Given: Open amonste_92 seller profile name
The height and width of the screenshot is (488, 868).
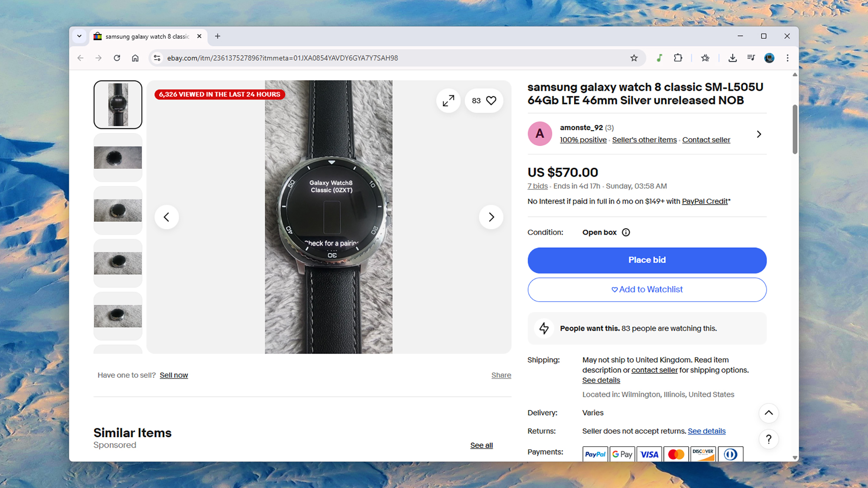Looking at the screenshot, I should point(581,128).
